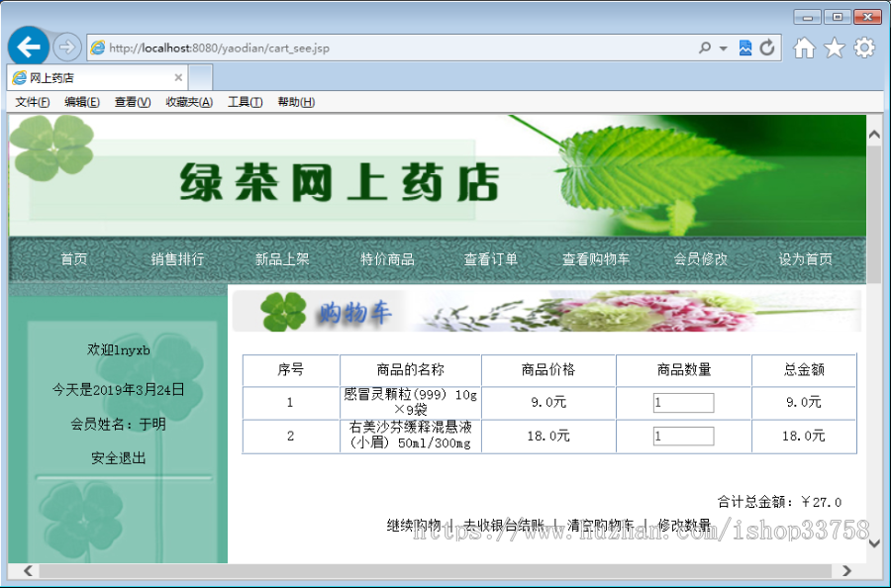
Task: Open Internet Explorer home page icon
Action: click(x=804, y=47)
